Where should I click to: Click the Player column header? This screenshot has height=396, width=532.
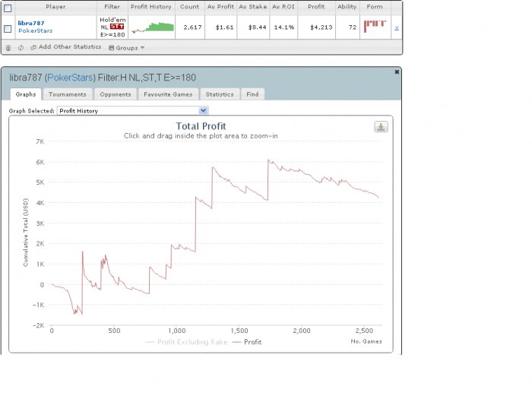click(x=55, y=6)
